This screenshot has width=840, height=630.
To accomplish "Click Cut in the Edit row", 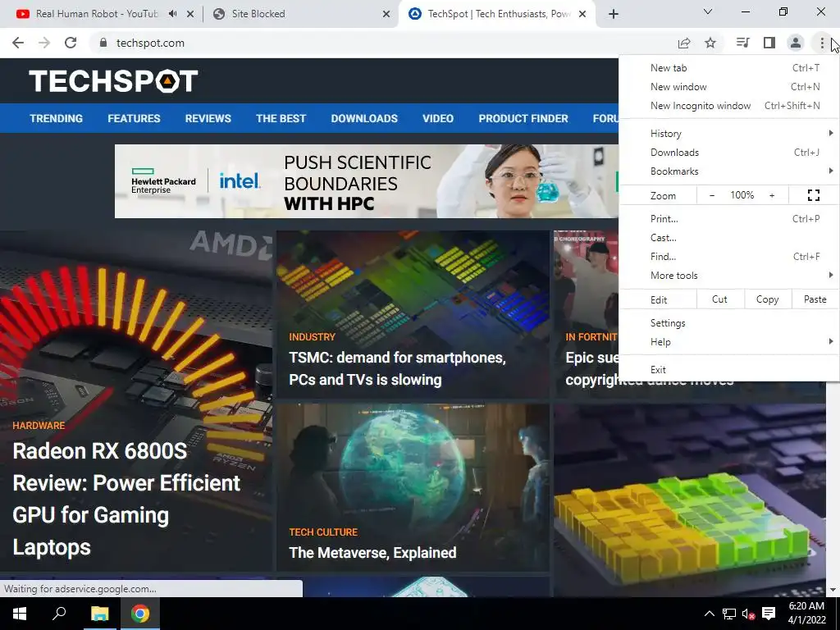I will pos(720,299).
